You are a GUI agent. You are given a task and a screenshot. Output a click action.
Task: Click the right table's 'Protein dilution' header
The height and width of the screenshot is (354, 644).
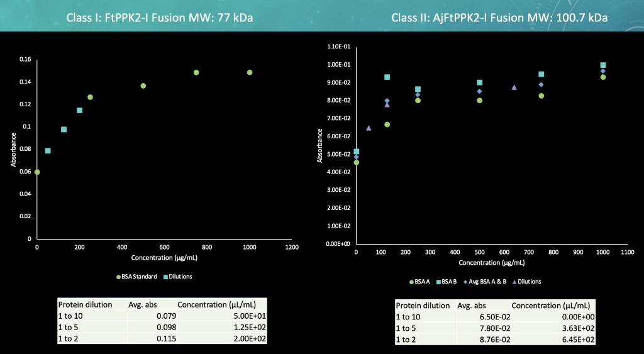[x=423, y=306]
